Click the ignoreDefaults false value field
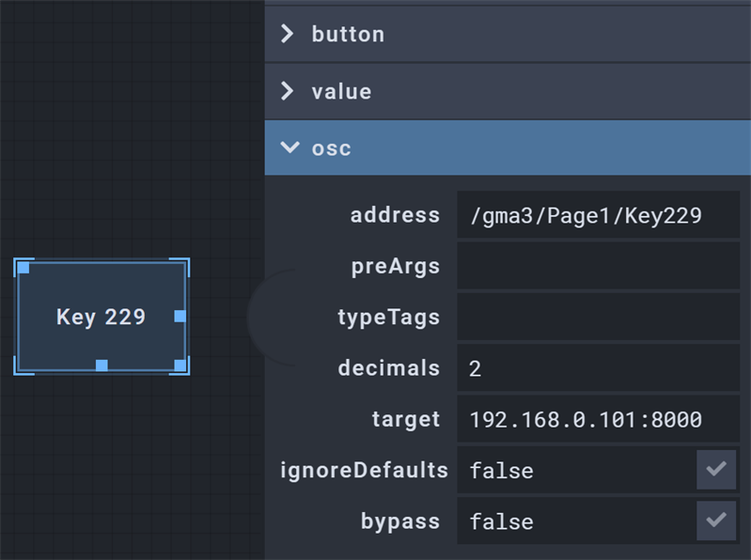751x560 pixels. [575, 470]
